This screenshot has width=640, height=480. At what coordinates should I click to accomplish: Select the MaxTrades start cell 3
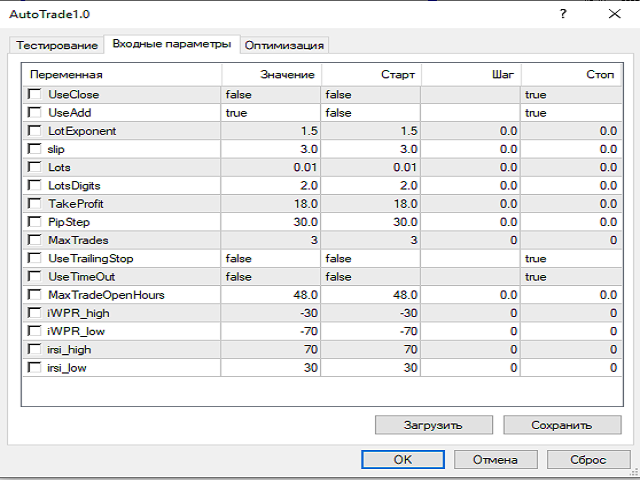click(x=371, y=240)
